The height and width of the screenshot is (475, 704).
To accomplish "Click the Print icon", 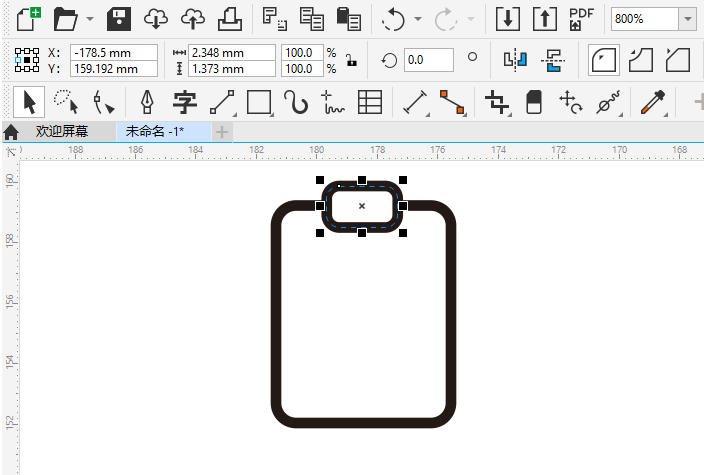I will pyautogui.click(x=229, y=18).
